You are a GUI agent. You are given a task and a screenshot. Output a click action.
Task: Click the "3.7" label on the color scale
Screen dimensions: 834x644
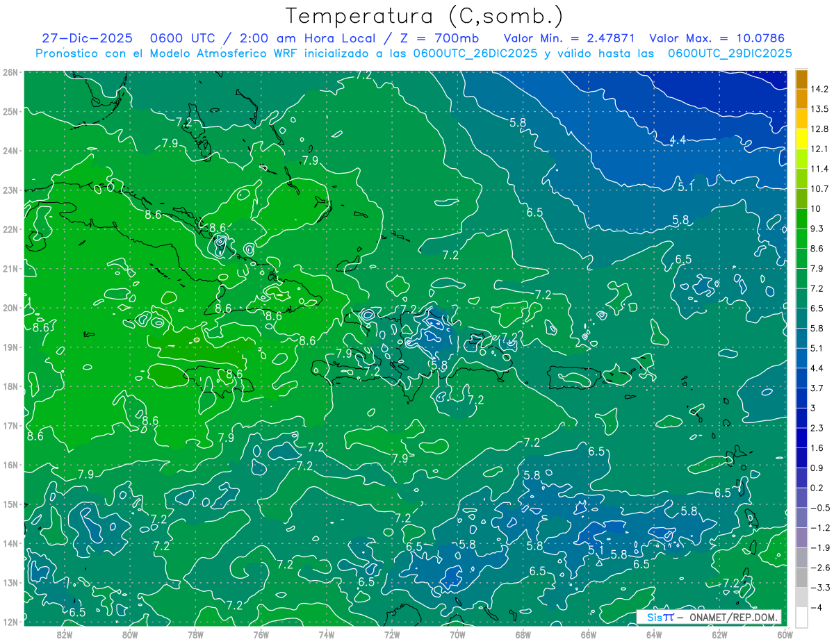(x=817, y=388)
